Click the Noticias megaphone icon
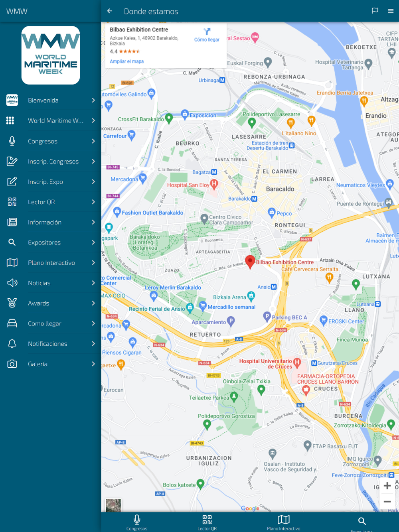399x532 pixels. pyautogui.click(x=12, y=283)
